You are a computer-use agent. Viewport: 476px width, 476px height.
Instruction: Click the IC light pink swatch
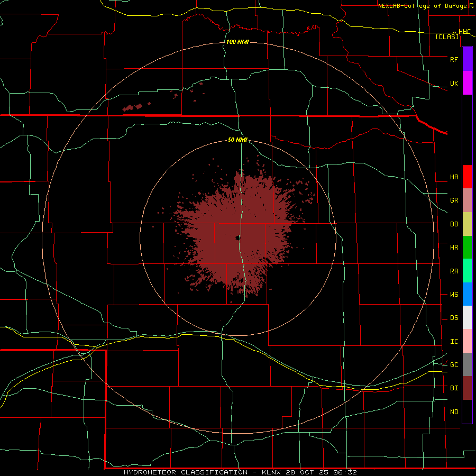point(467,341)
